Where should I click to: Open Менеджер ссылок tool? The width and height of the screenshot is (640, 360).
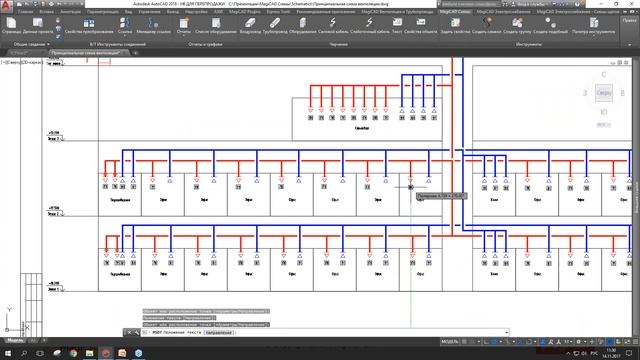point(153,25)
